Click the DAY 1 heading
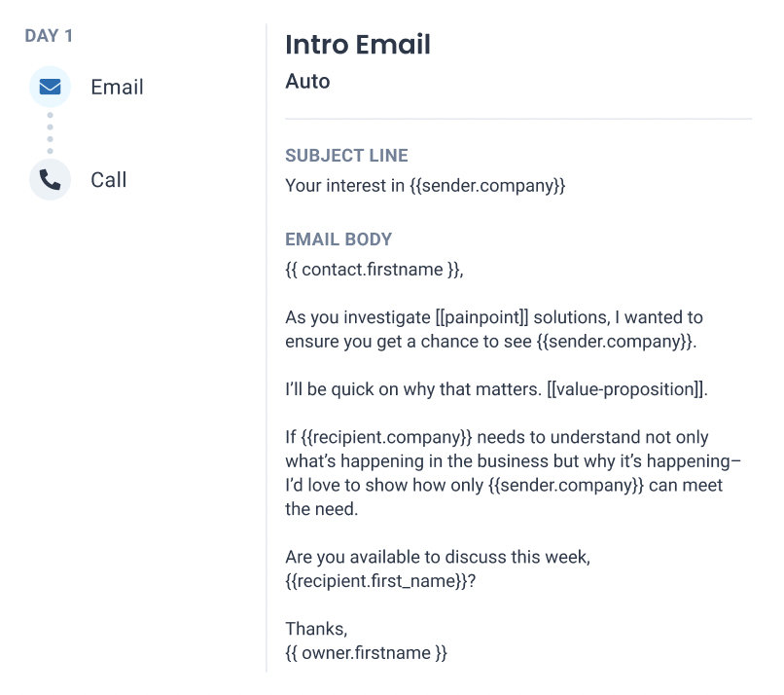The image size is (784, 695). (49, 36)
